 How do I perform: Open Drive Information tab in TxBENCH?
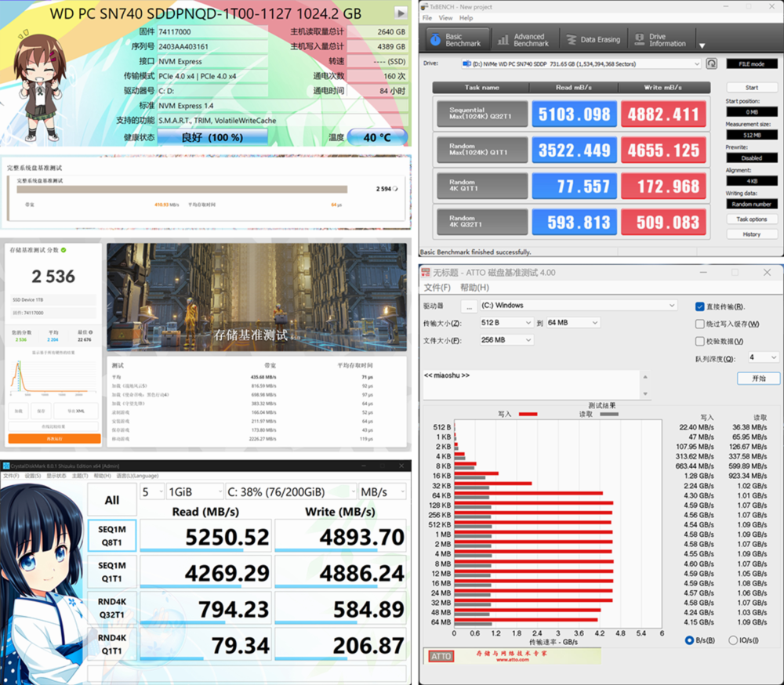(x=660, y=39)
